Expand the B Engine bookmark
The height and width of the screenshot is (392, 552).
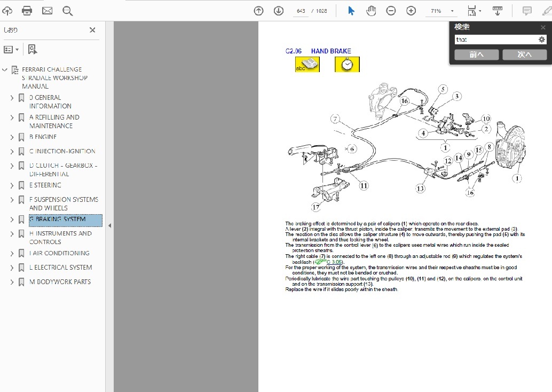coord(12,137)
